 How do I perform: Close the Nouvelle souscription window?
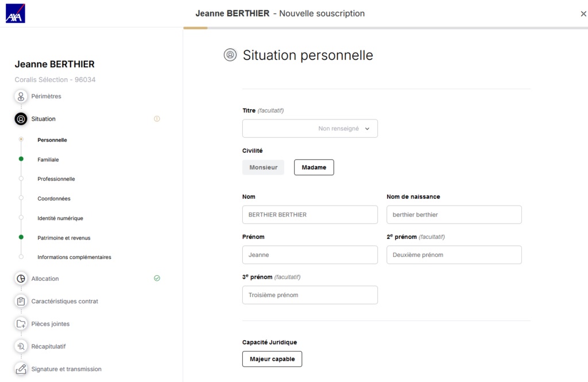point(583,14)
